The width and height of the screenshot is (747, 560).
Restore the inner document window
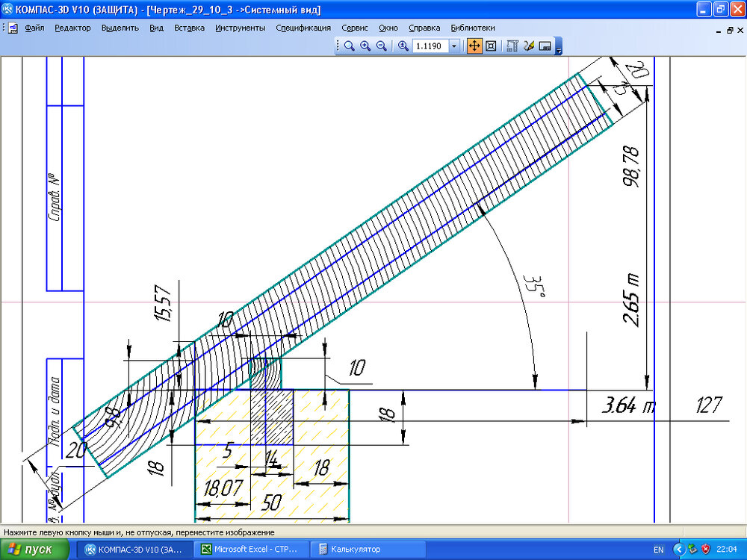point(730,31)
